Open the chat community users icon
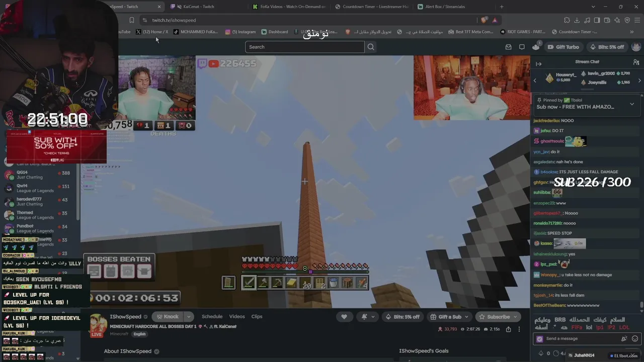 (636, 62)
